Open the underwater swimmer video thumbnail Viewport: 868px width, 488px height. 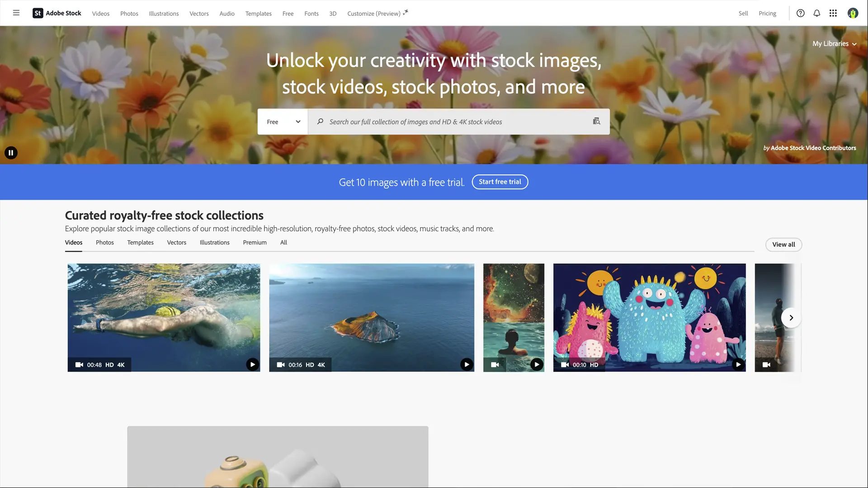point(164,318)
